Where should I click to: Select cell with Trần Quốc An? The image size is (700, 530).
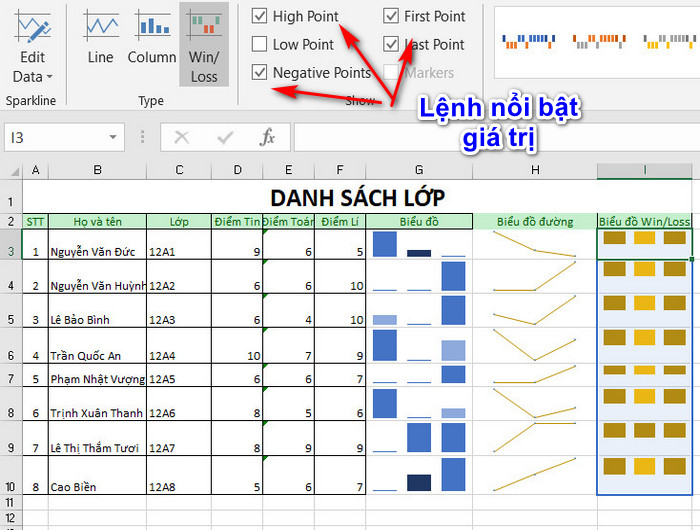tap(97, 345)
